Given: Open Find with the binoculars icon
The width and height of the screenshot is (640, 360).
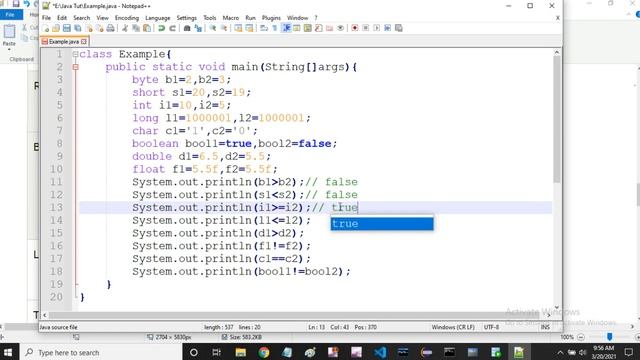Looking at the screenshot, I should point(187,28).
